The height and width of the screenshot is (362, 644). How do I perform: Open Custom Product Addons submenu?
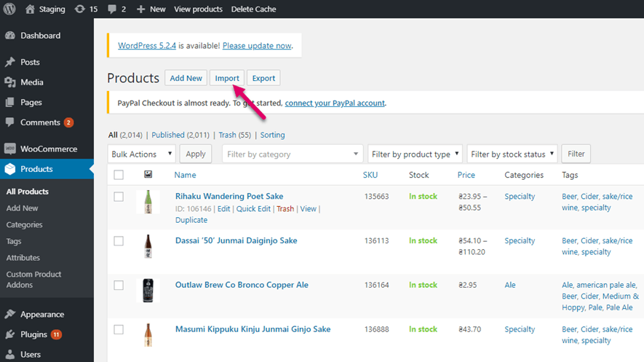coord(33,280)
